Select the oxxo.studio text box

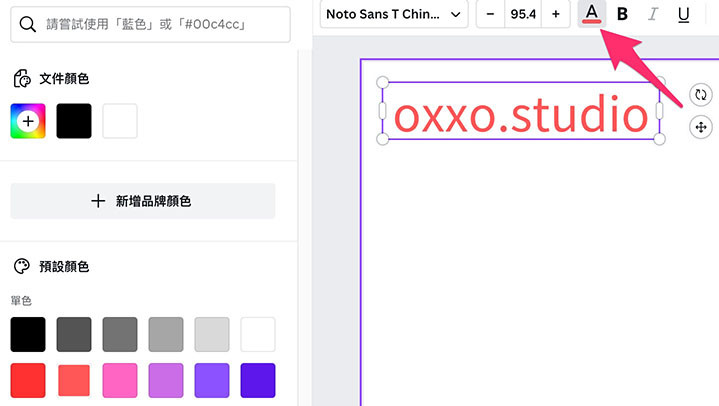[x=521, y=111]
